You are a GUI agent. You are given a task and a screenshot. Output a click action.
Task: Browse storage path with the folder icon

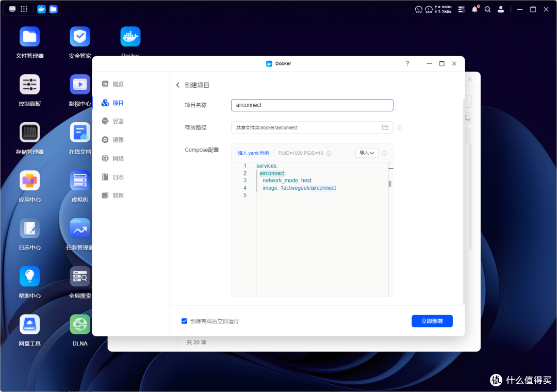pos(385,127)
